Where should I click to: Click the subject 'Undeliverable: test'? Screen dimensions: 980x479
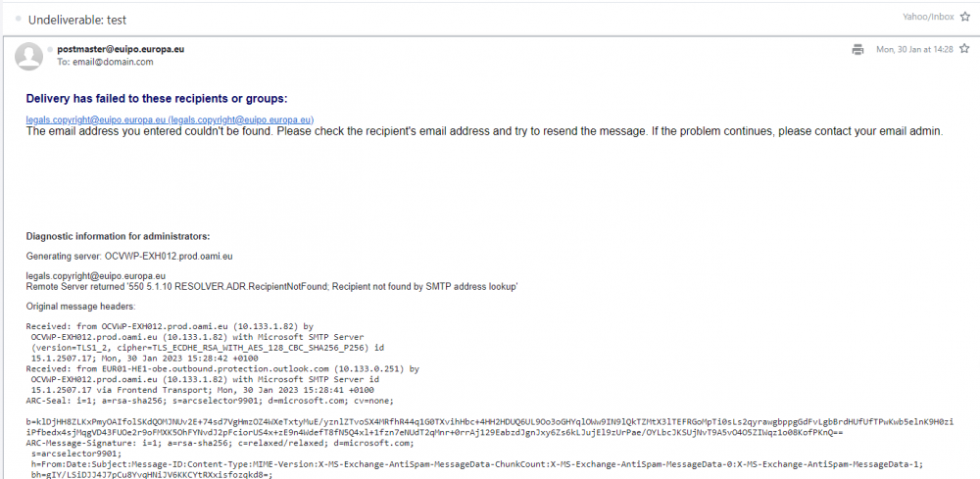click(x=77, y=20)
